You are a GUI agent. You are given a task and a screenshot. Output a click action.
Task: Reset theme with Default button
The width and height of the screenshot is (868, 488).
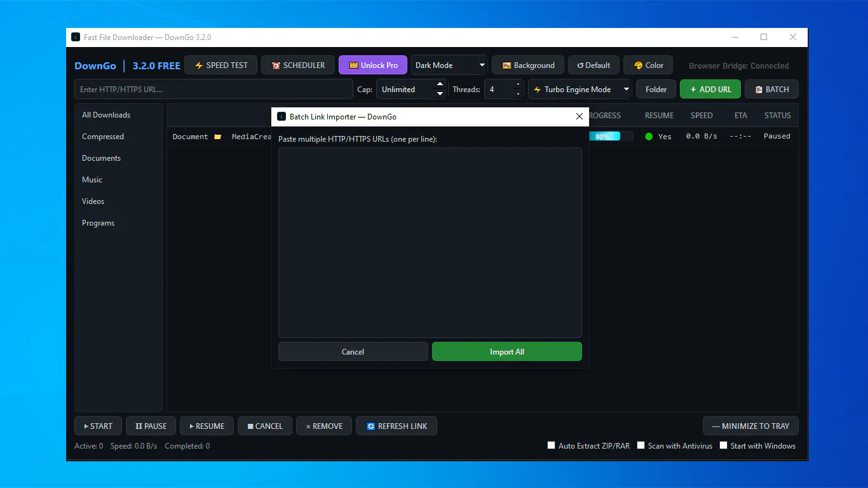pos(593,65)
